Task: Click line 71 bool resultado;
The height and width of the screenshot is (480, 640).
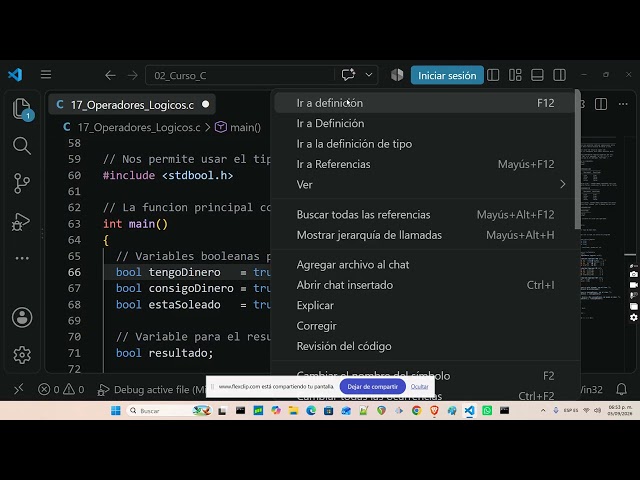Action: 164,353
